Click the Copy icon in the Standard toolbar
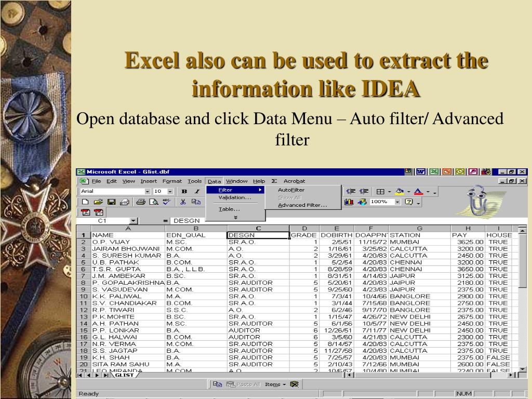Viewport: 532px width, 399px height. point(196,202)
